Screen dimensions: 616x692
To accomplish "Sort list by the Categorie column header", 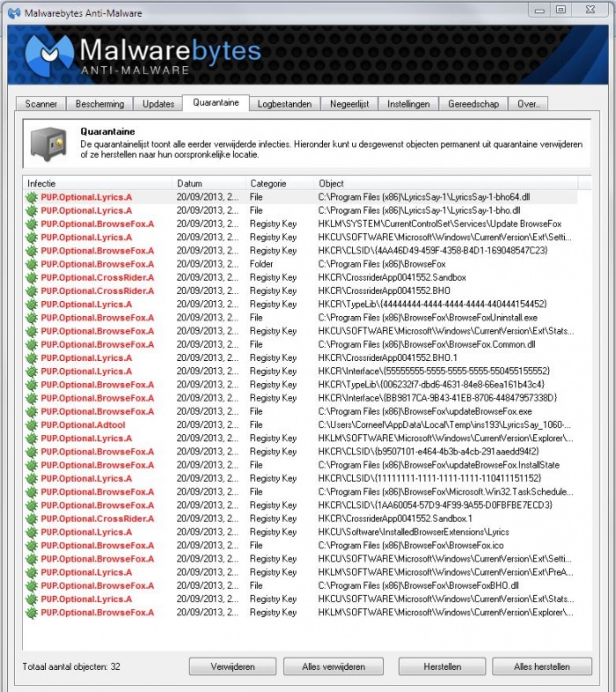I will (x=279, y=183).
